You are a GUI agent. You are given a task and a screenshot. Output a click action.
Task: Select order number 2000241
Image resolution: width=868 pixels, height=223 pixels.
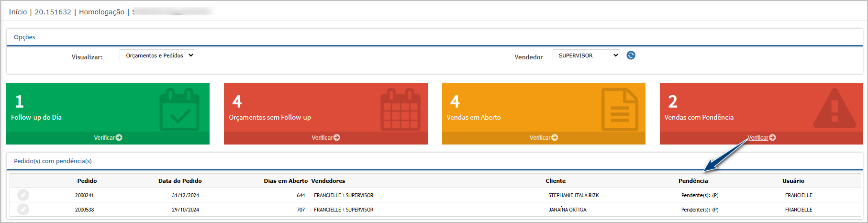(84, 195)
